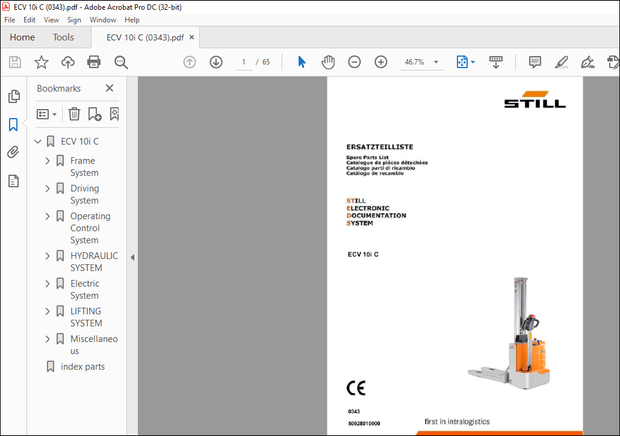Open the Sign menu
The width and height of the screenshot is (620, 436).
[x=74, y=20]
